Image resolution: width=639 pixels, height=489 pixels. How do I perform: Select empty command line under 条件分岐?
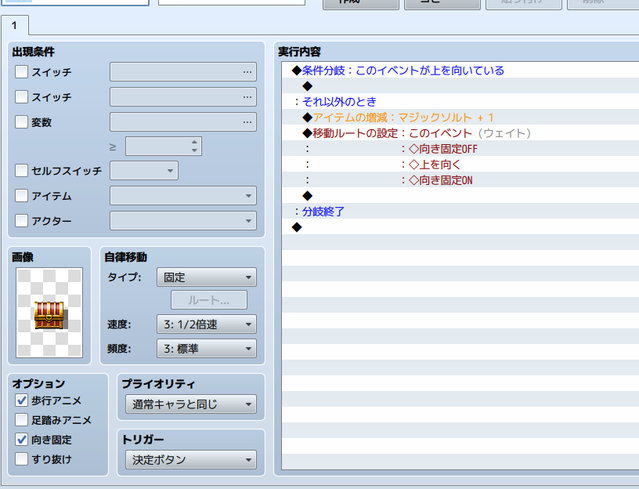click(460, 86)
